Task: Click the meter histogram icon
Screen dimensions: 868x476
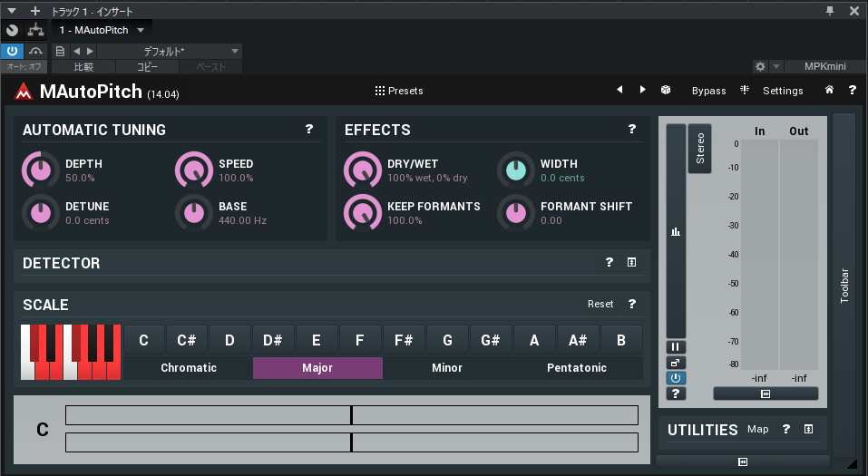Action: click(x=676, y=231)
